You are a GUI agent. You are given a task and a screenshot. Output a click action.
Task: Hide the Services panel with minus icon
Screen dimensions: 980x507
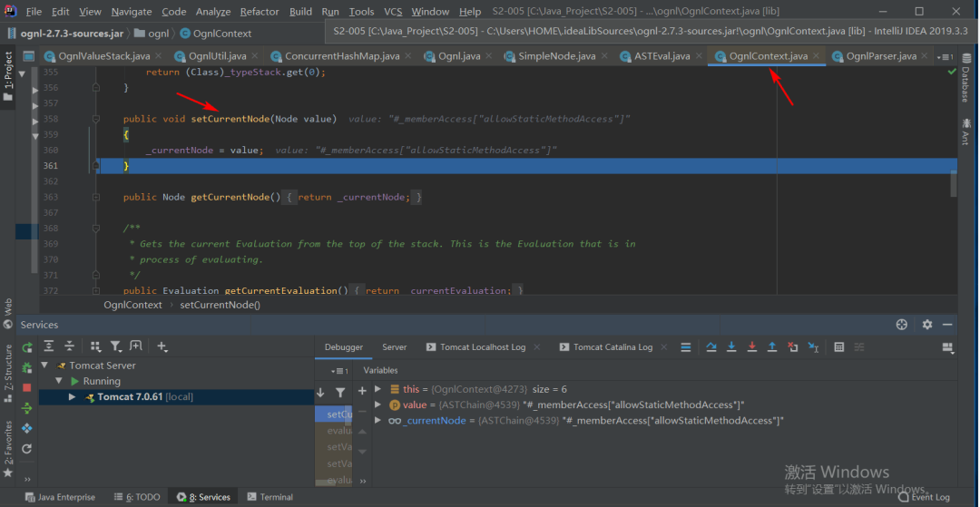click(x=947, y=325)
